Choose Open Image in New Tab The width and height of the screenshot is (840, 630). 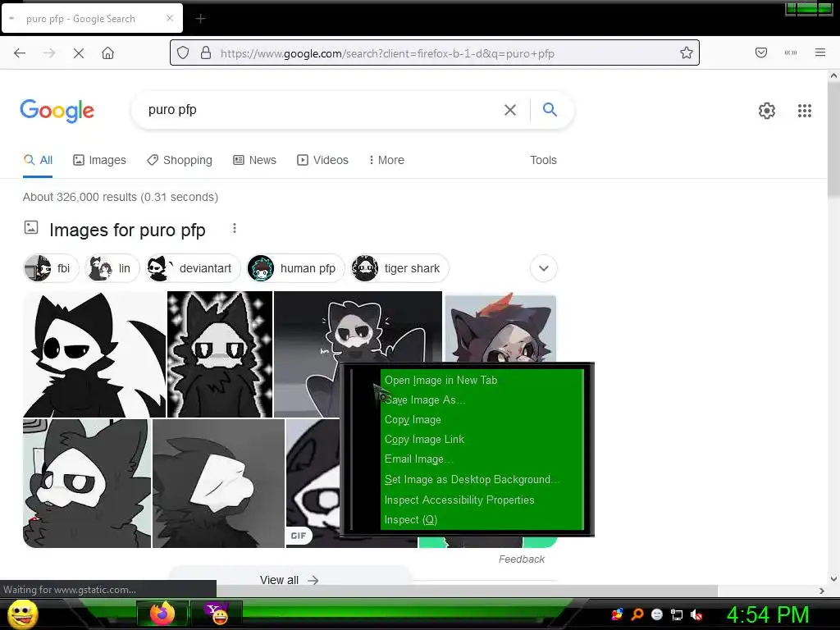click(x=482, y=381)
